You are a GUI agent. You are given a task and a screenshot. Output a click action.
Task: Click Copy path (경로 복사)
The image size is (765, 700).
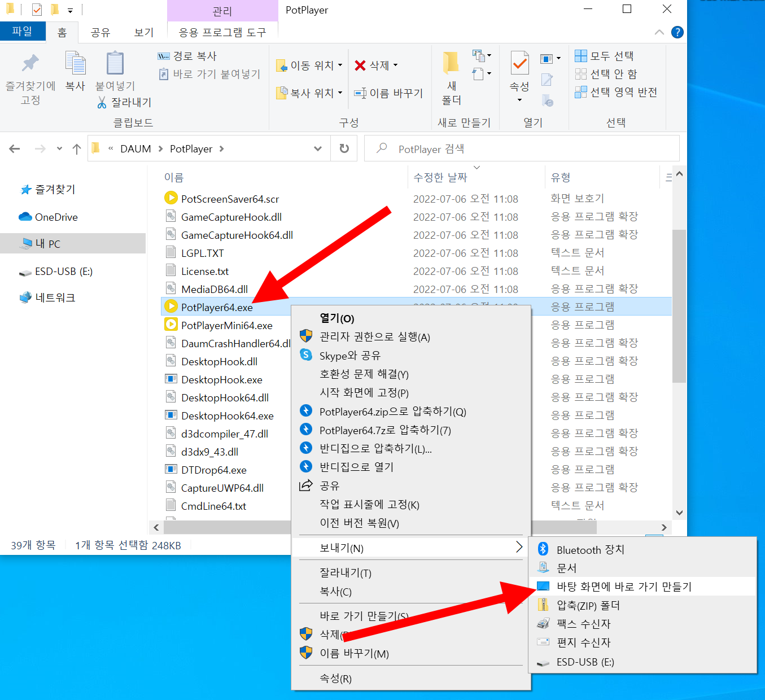[187, 56]
